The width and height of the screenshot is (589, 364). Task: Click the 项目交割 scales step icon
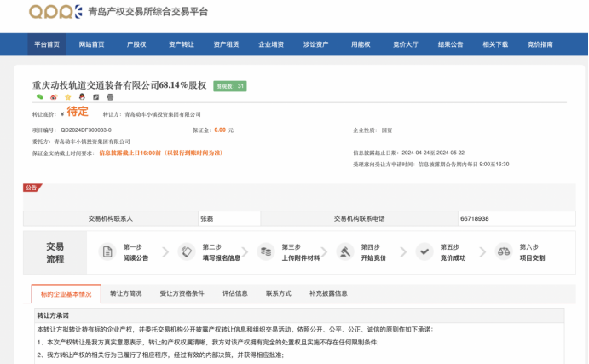[x=504, y=251]
